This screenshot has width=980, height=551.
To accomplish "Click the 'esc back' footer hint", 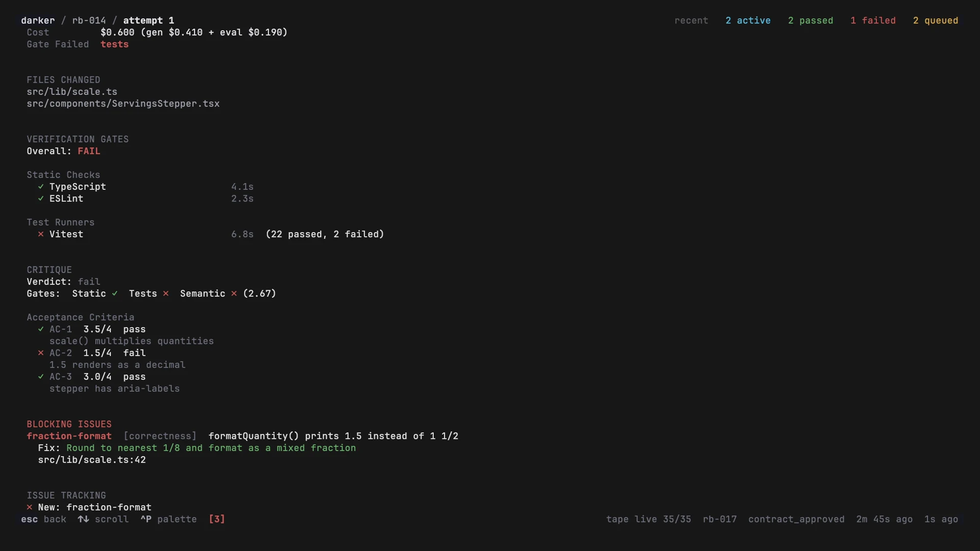I will [43, 519].
